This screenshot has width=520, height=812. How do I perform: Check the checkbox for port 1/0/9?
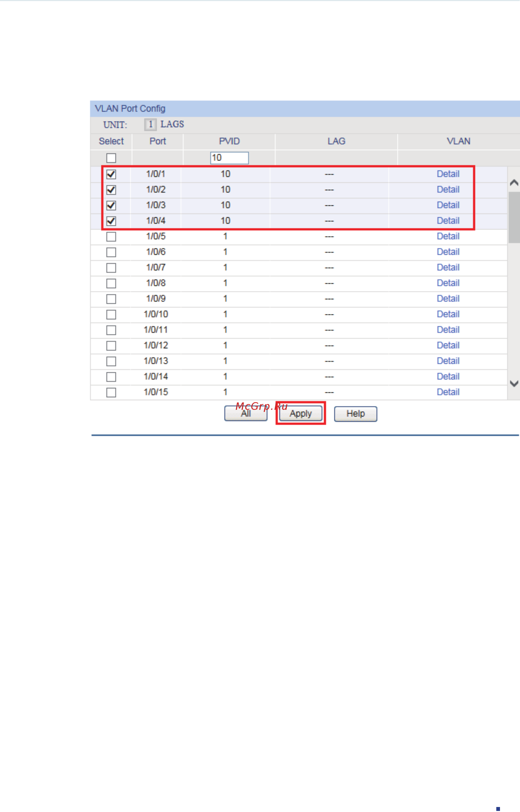pyautogui.click(x=111, y=299)
